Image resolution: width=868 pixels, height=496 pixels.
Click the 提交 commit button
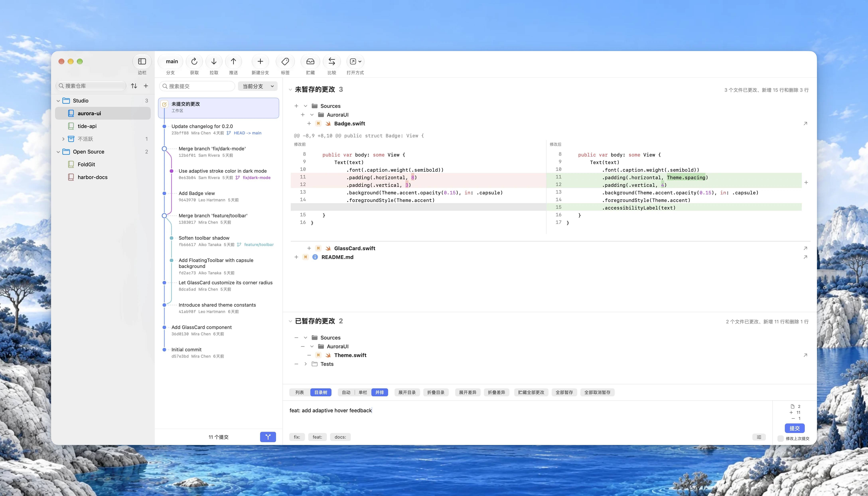click(x=795, y=428)
